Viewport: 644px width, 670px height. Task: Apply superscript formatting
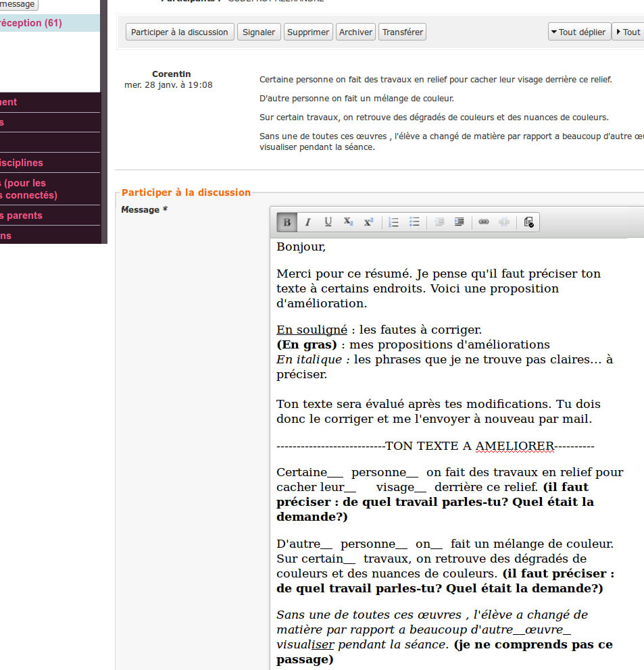368,222
